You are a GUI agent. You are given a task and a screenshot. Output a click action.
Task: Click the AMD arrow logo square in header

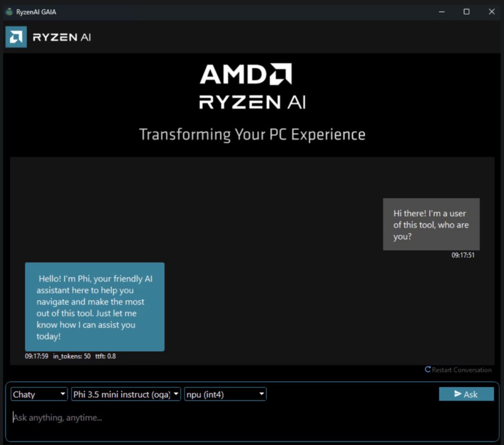click(x=16, y=37)
